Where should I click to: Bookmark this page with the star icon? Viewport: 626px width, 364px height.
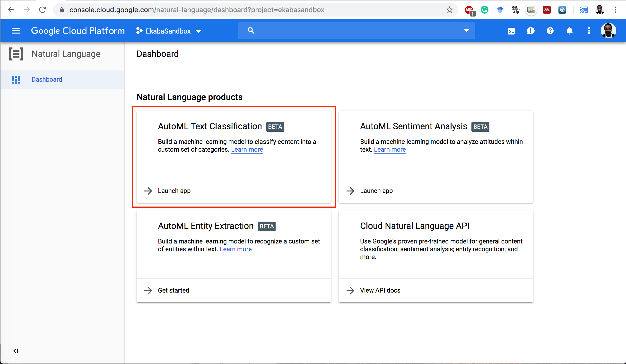[x=449, y=10]
